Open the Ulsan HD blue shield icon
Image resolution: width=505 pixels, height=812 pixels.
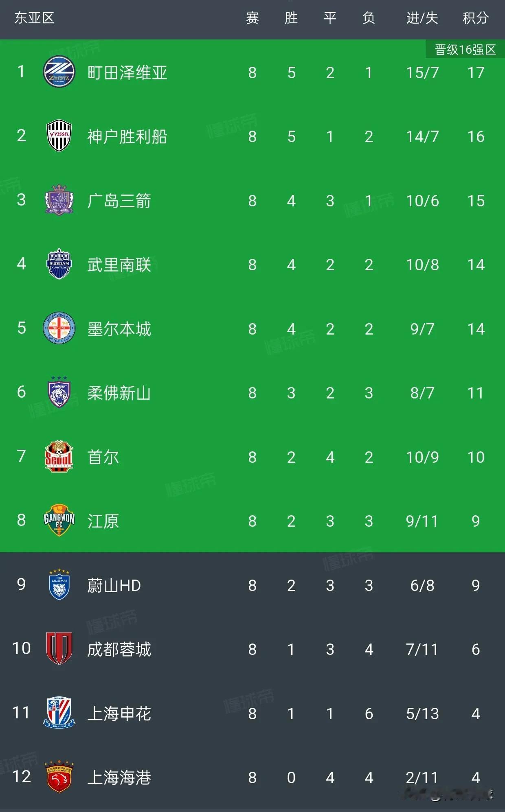[x=59, y=585]
